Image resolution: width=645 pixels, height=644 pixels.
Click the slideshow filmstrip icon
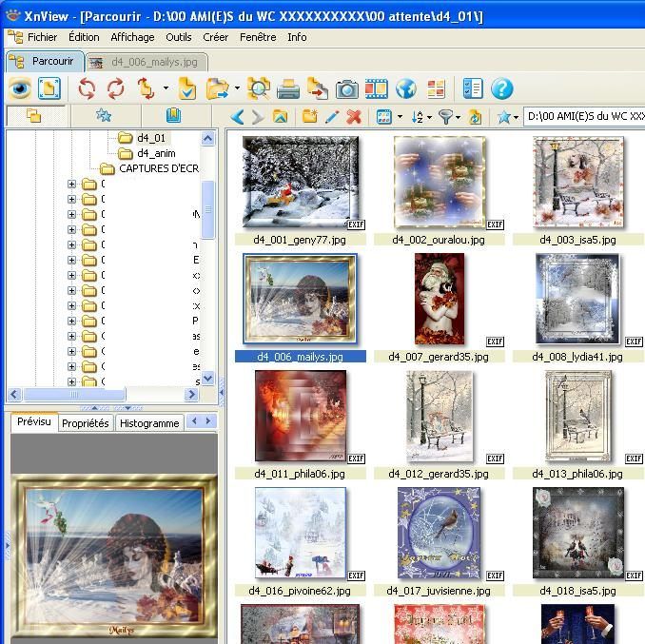click(x=377, y=89)
